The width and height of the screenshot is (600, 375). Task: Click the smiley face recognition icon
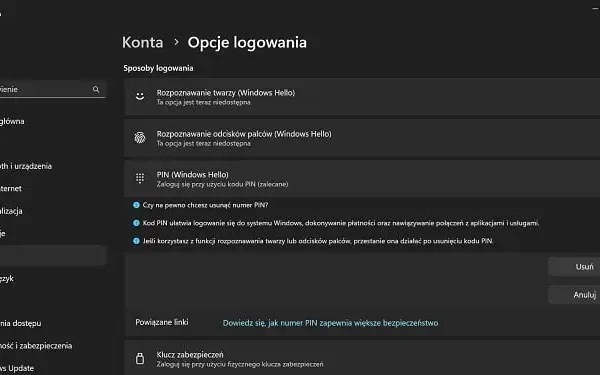[140, 96]
